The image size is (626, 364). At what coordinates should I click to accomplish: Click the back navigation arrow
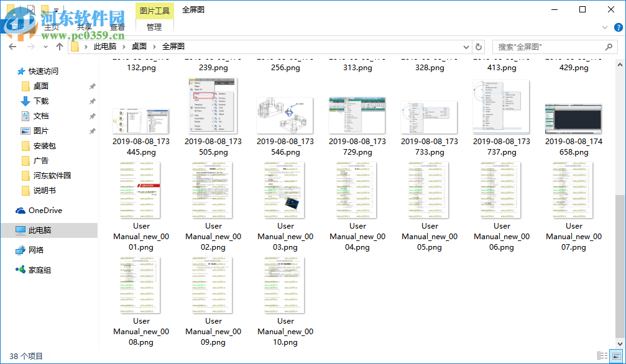click(x=12, y=46)
